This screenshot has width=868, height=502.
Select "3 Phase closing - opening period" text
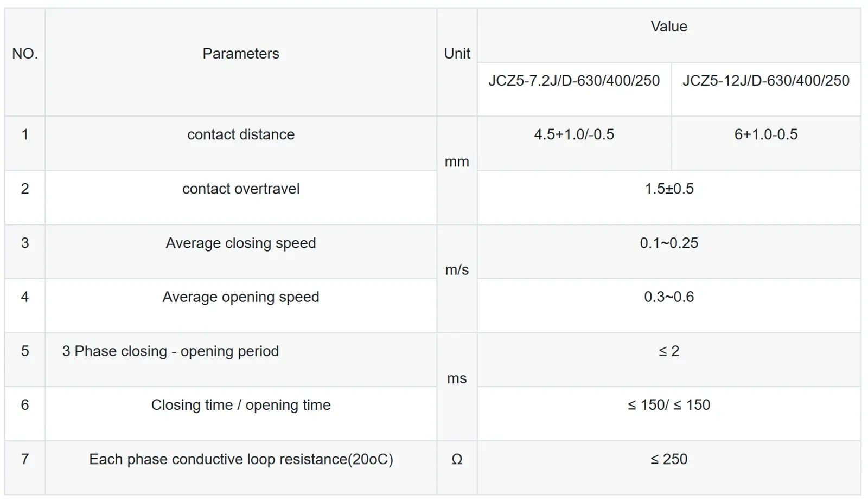(x=170, y=351)
